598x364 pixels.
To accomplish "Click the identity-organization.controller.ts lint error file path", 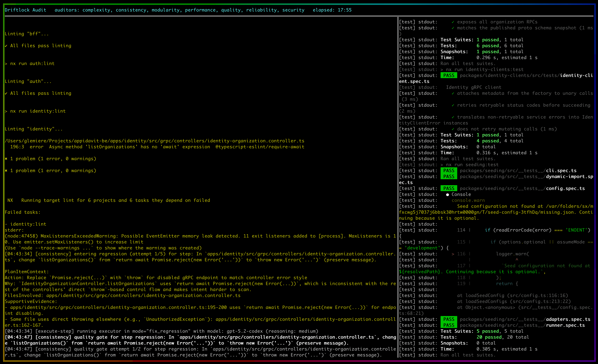I will (154, 141).
